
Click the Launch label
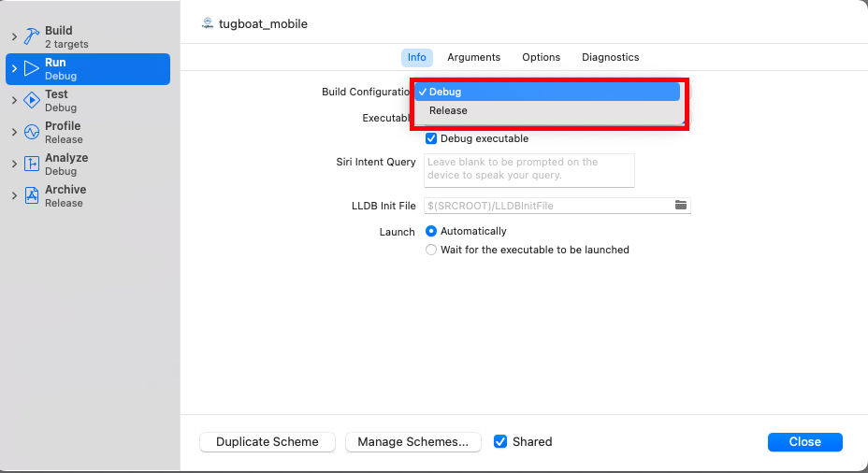coord(397,232)
